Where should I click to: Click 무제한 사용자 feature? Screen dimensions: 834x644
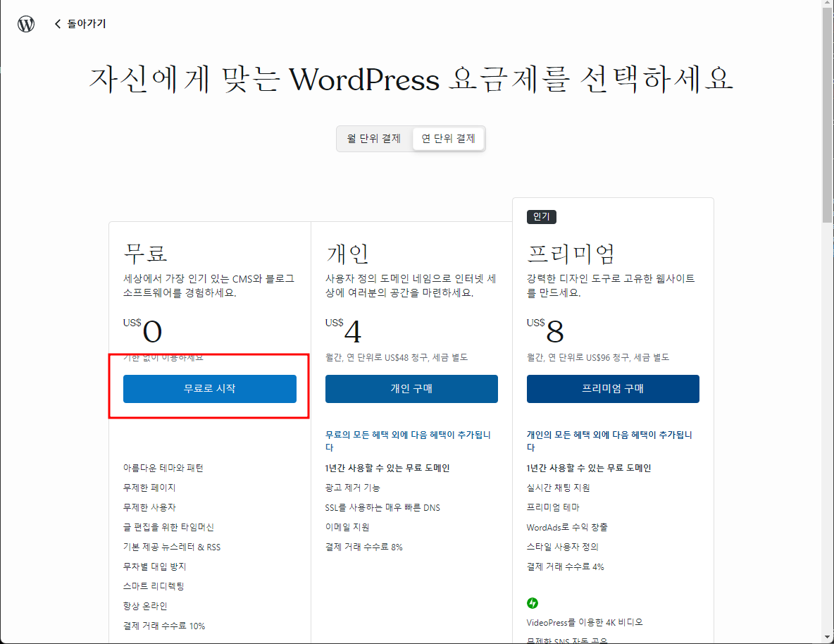149,507
